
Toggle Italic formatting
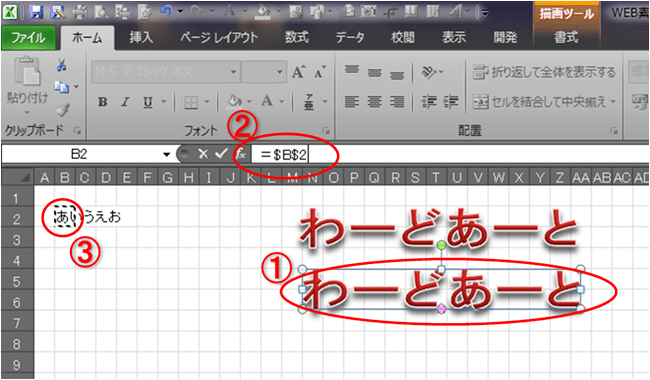pos(125,102)
